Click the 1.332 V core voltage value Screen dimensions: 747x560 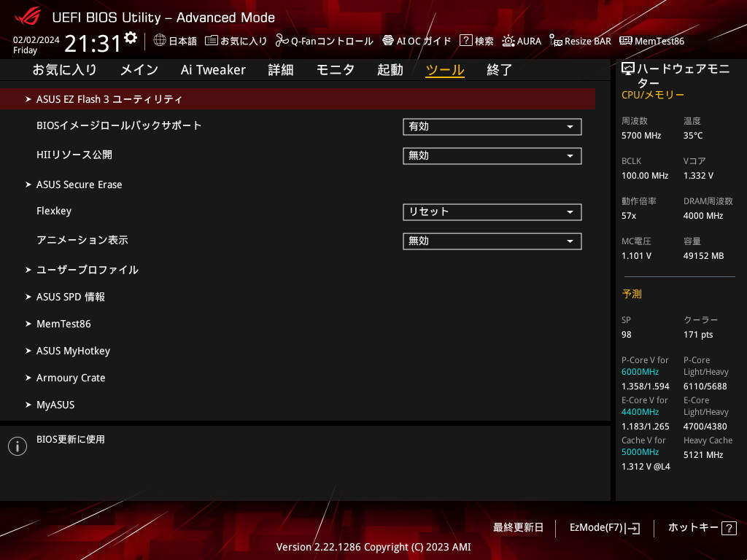698,176
